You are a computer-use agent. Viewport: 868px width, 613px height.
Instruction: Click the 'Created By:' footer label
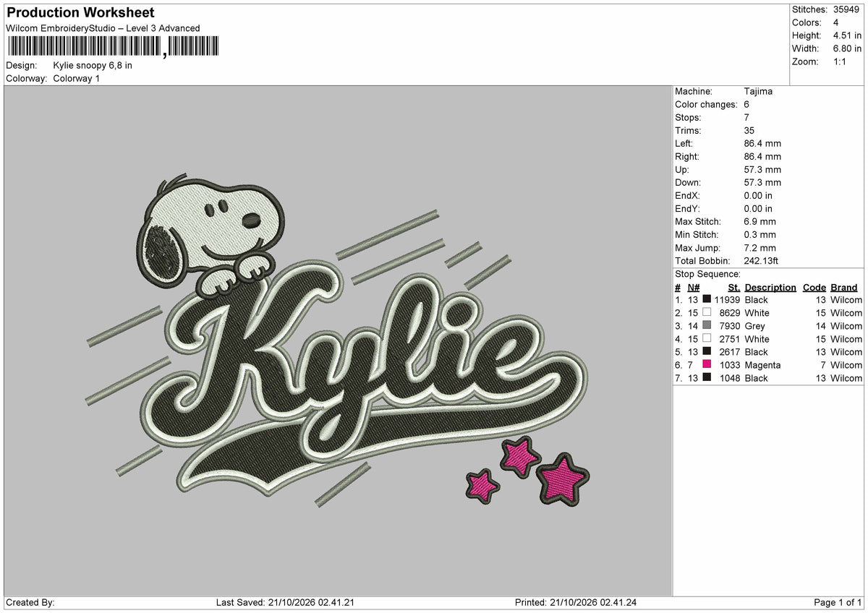coord(30,602)
